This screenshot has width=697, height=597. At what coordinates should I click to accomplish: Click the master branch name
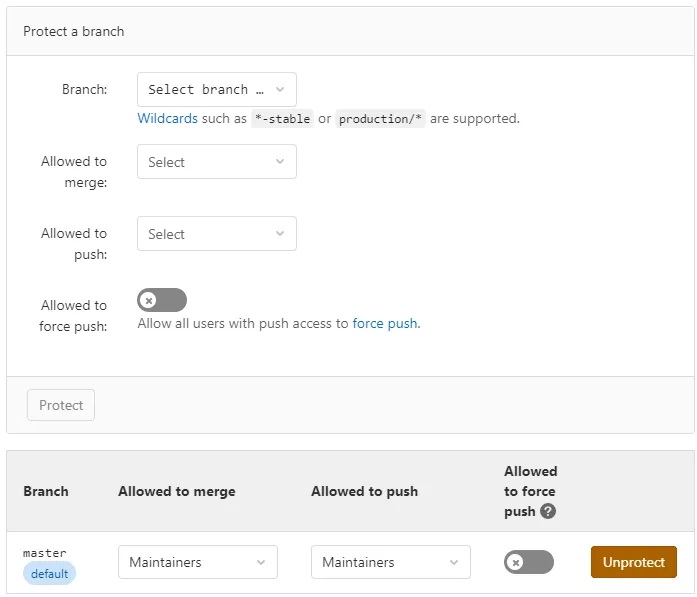click(x=44, y=552)
